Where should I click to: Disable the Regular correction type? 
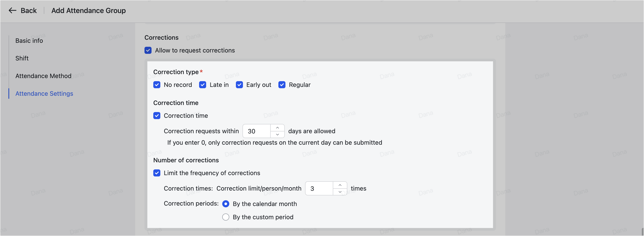pyautogui.click(x=282, y=85)
